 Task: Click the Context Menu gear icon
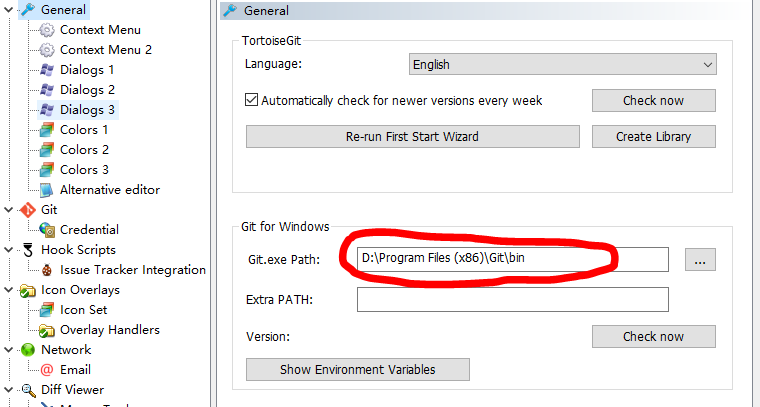[47, 30]
